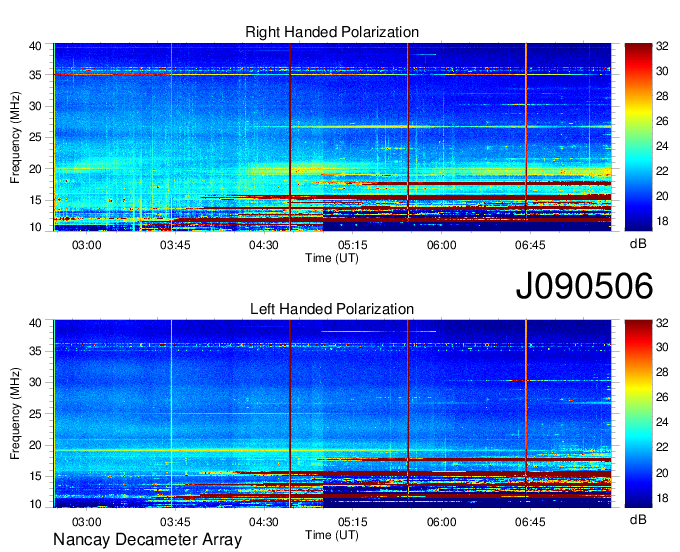Click the "Right Handed Polarization" plot title
The width and height of the screenshot is (680, 552).
332,32
